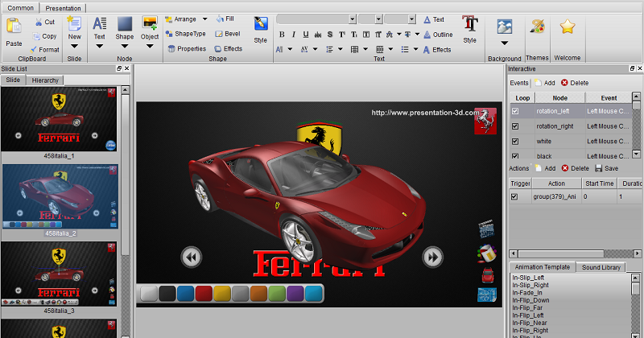Image resolution: width=644 pixels, height=338 pixels.
Task: Click the large text Style TT icon
Action: click(469, 24)
